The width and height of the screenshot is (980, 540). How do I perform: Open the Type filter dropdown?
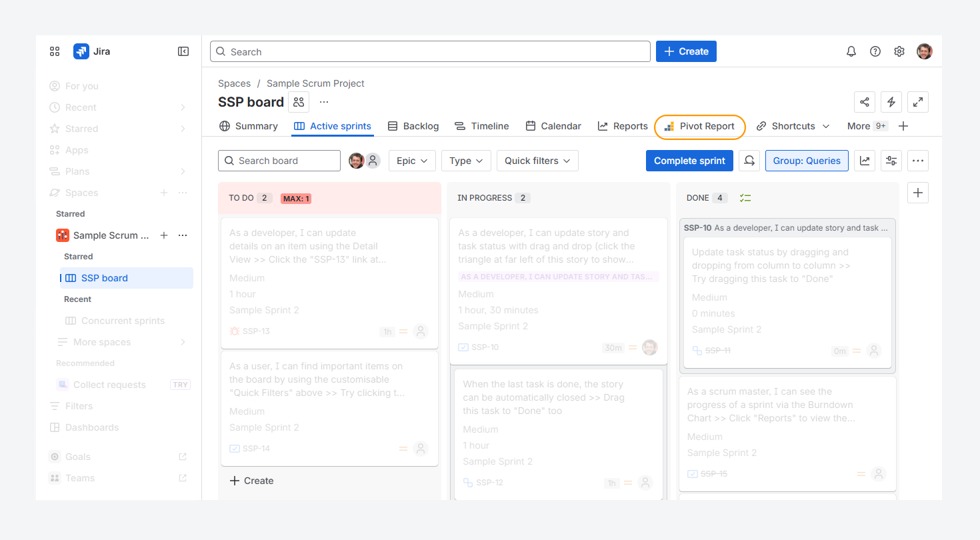tap(466, 161)
